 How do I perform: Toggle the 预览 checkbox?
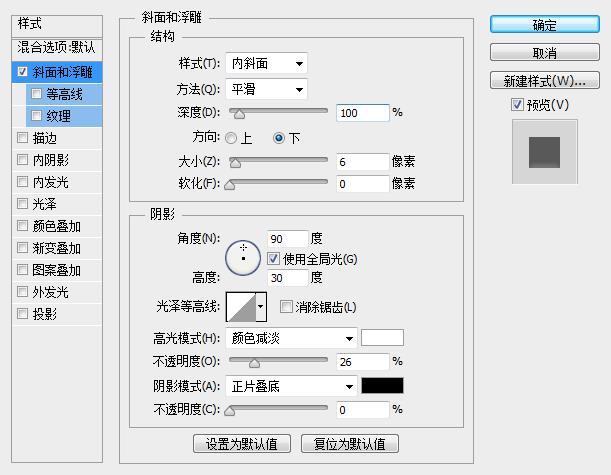coord(517,104)
